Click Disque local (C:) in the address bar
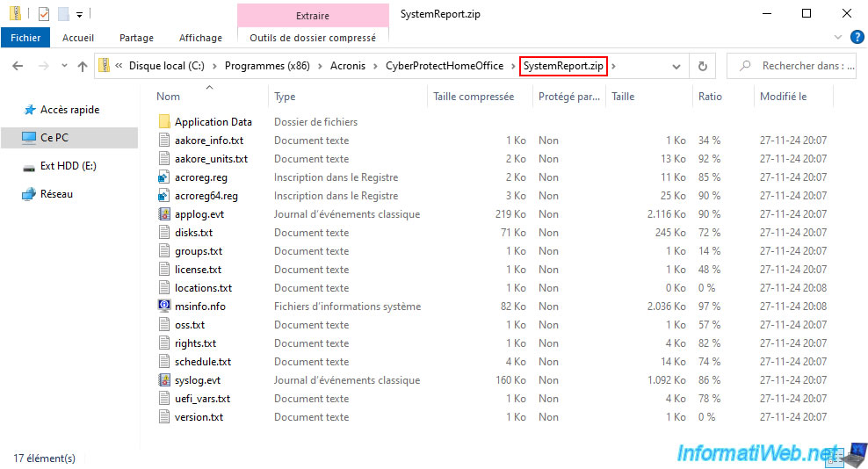 click(167, 66)
